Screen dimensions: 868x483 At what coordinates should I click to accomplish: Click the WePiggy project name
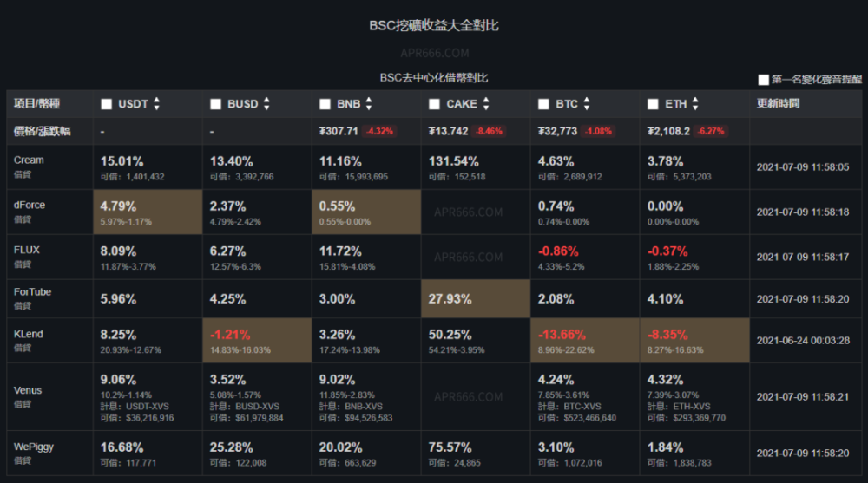point(33,447)
